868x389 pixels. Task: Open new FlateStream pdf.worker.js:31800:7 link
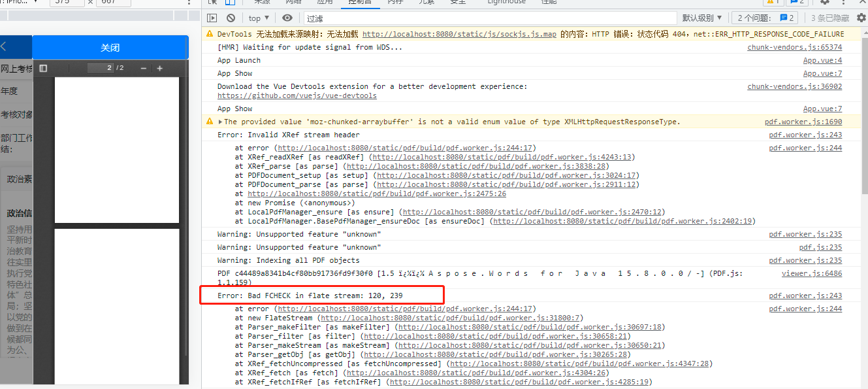click(449, 318)
